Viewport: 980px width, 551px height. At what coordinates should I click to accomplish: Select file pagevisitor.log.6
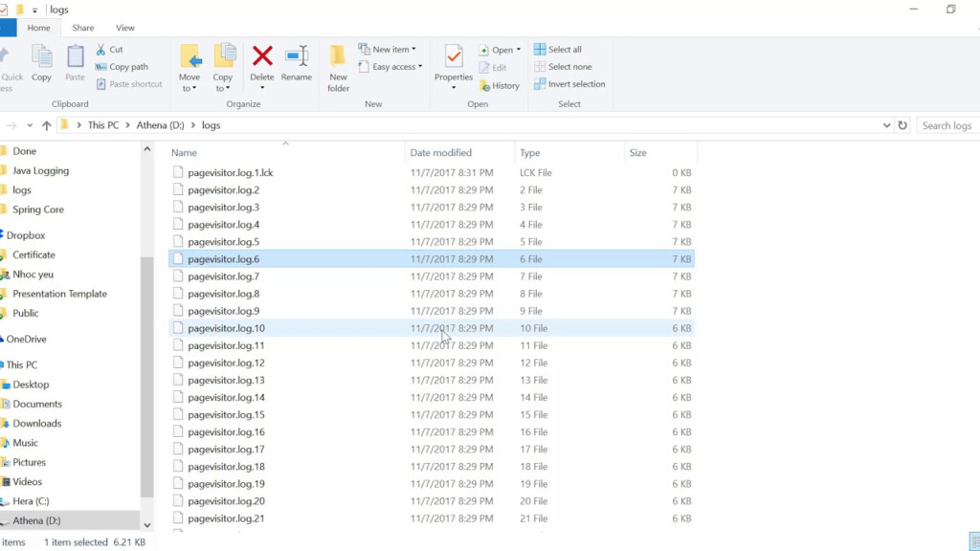tap(432, 258)
